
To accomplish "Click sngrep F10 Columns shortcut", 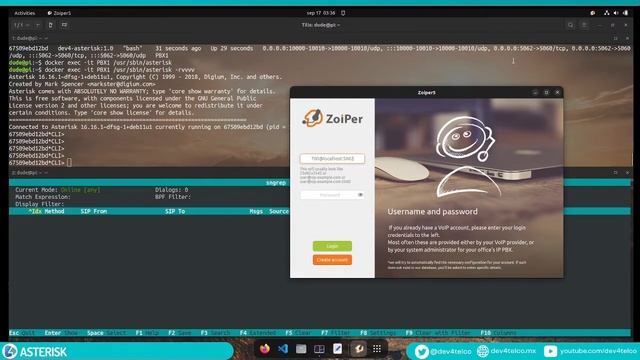I will (x=498, y=333).
